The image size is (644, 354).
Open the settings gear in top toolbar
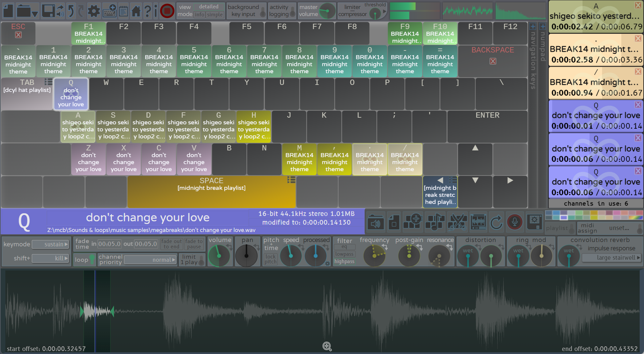94,11
